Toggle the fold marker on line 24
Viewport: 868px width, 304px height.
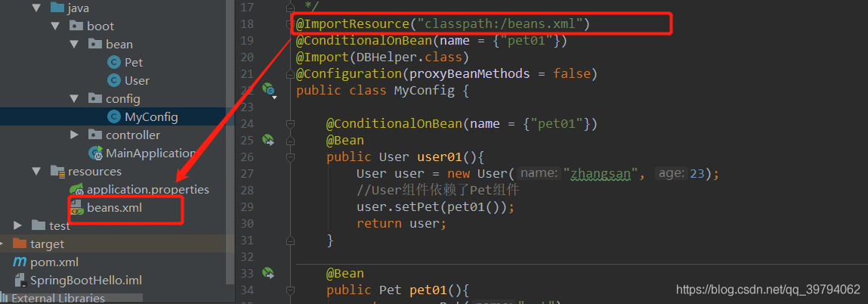point(290,123)
